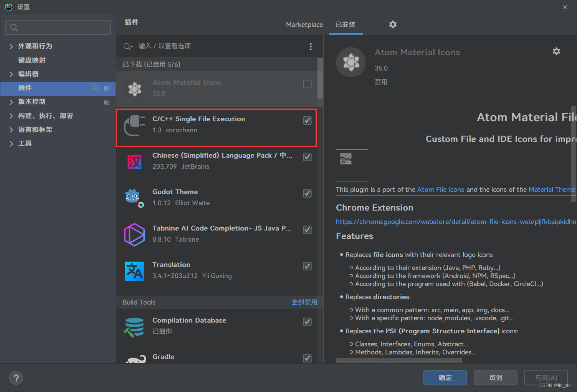The height and width of the screenshot is (392, 577).
Task: Click the 禁用 status text under version
Action: click(381, 82)
